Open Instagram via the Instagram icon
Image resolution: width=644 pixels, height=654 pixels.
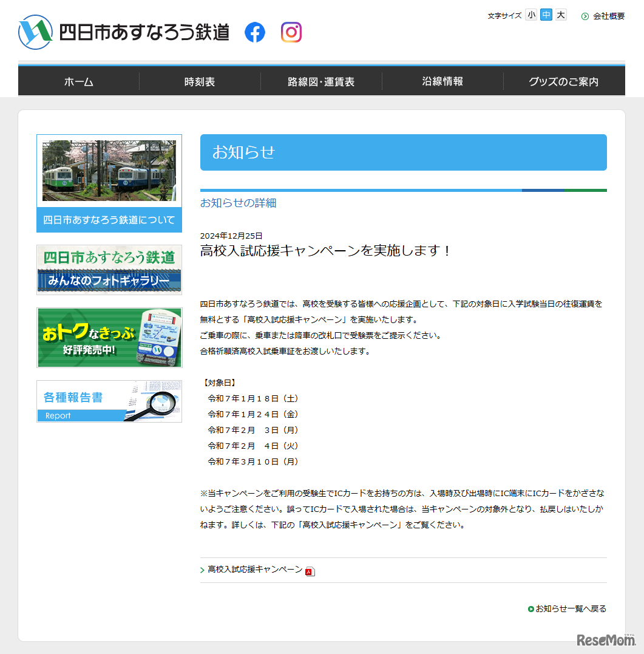click(x=292, y=32)
